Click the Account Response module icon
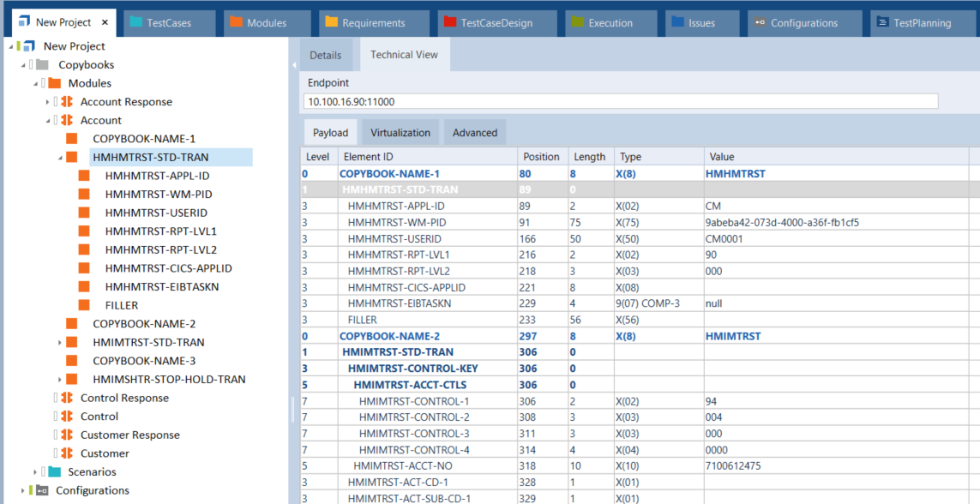Viewport: 980px width, 504px height. 66,102
